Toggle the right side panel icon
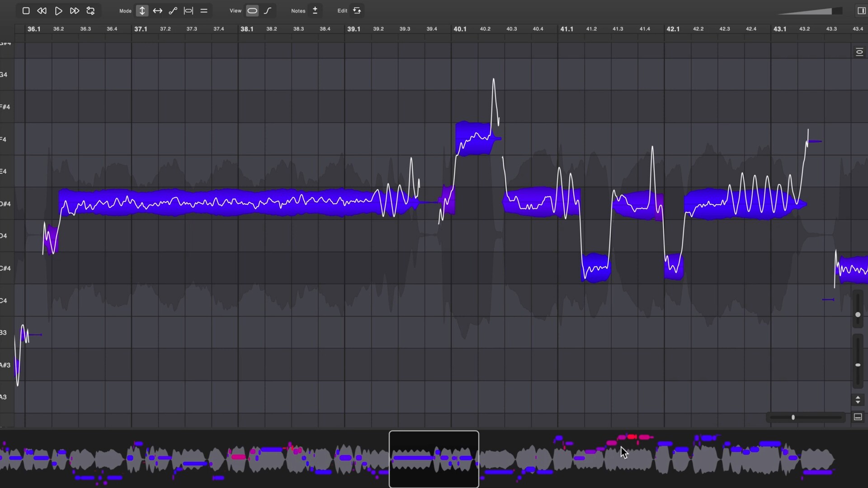 (861, 10)
